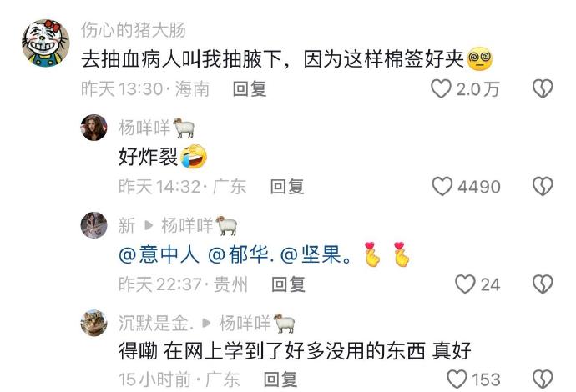576x392 pixels.
Task: View 杨咩咩's avatar on the 好炸裂 reply
Action: pos(94,128)
